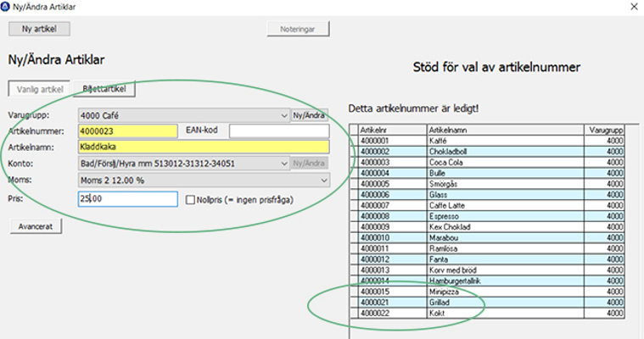
Task: Click the Artikelnummer field with 4000023
Action: (x=128, y=131)
